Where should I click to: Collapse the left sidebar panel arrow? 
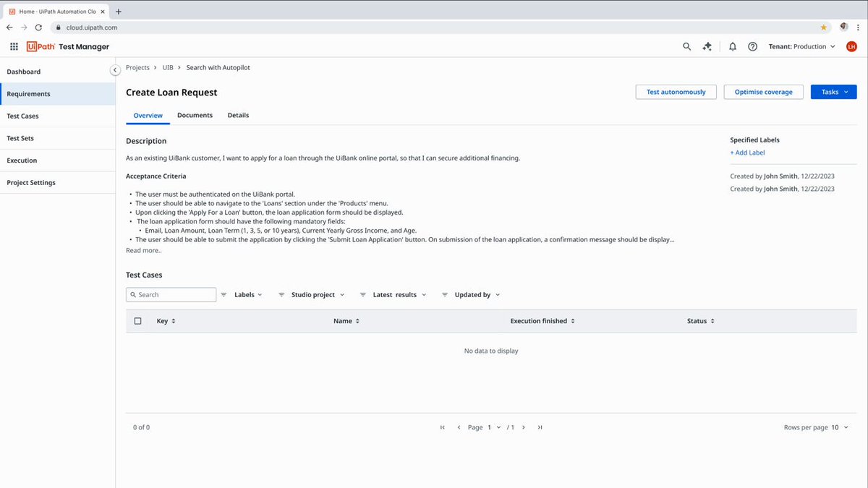click(114, 70)
